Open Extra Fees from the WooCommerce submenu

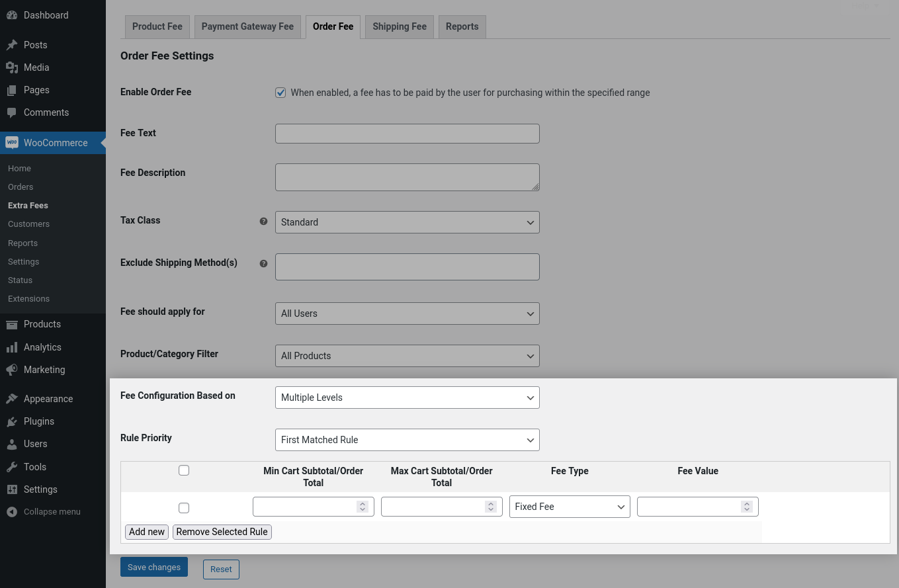coord(27,205)
